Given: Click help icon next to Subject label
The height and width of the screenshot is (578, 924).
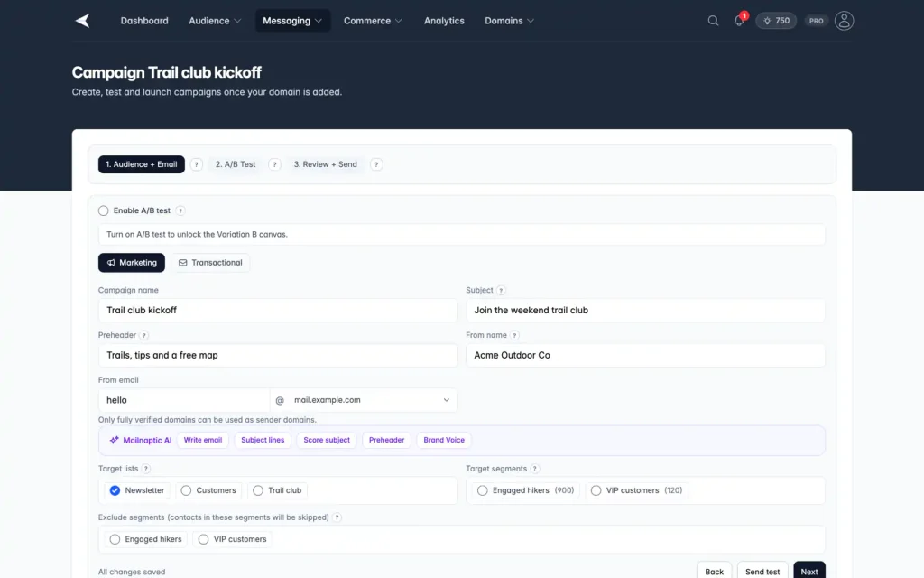Looking at the screenshot, I should tap(501, 290).
